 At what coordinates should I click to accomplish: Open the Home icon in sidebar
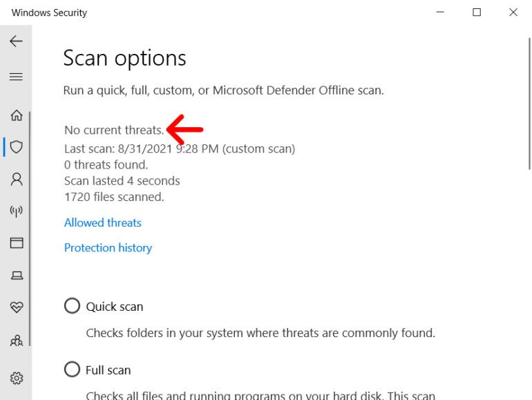[x=17, y=115]
